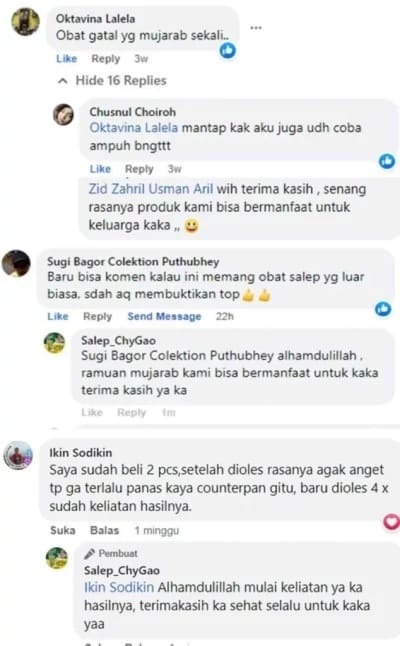
Task: Click Sugi Bagor Colektion Puthubhey's avatar
Action: 16,263
